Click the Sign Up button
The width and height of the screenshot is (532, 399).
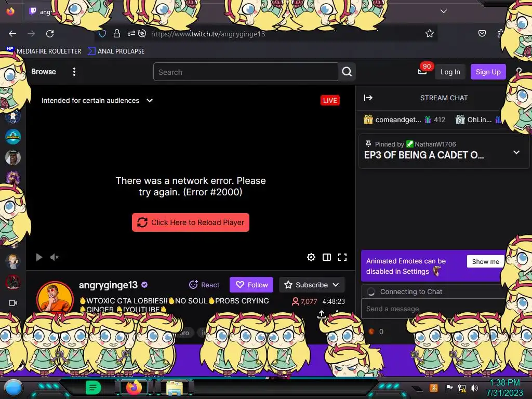point(488,72)
